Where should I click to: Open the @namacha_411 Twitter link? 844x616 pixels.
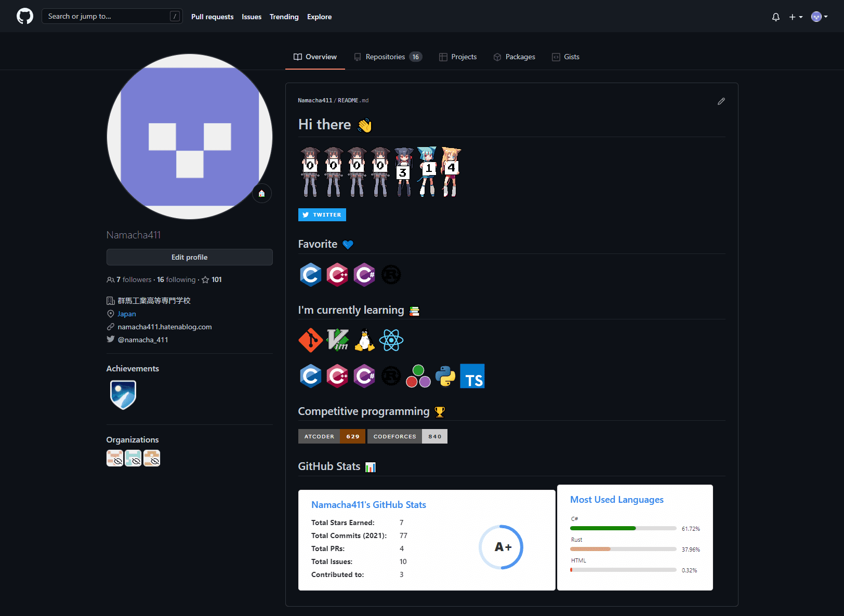click(143, 340)
